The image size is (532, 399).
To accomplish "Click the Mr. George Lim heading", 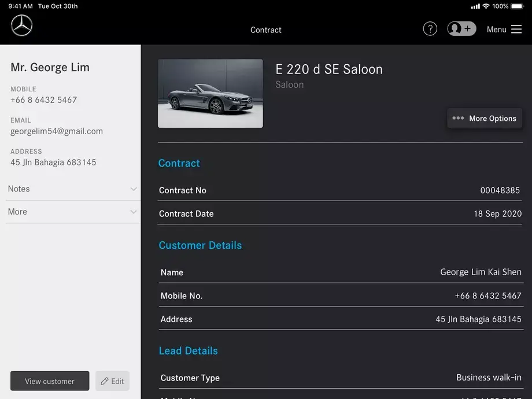I will [50, 67].
